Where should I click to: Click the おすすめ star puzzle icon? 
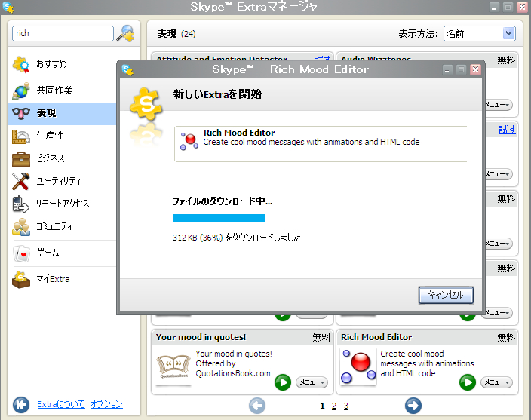point(21,64)
